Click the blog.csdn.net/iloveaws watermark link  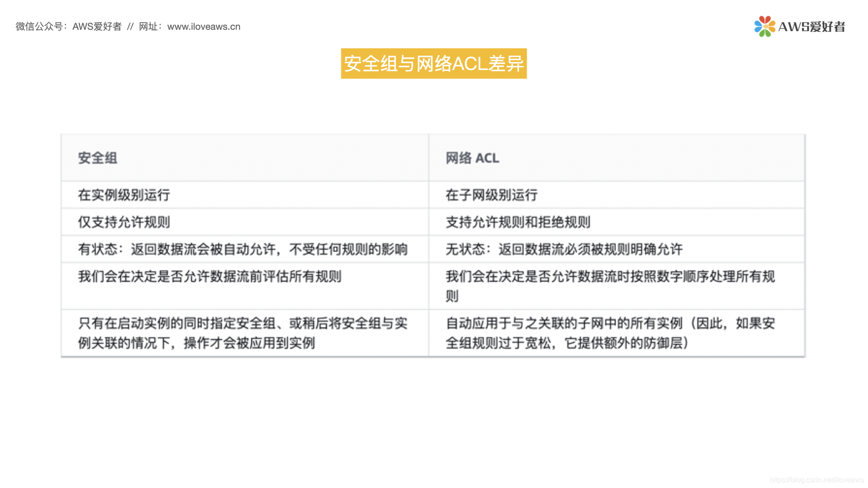point(816,480)
